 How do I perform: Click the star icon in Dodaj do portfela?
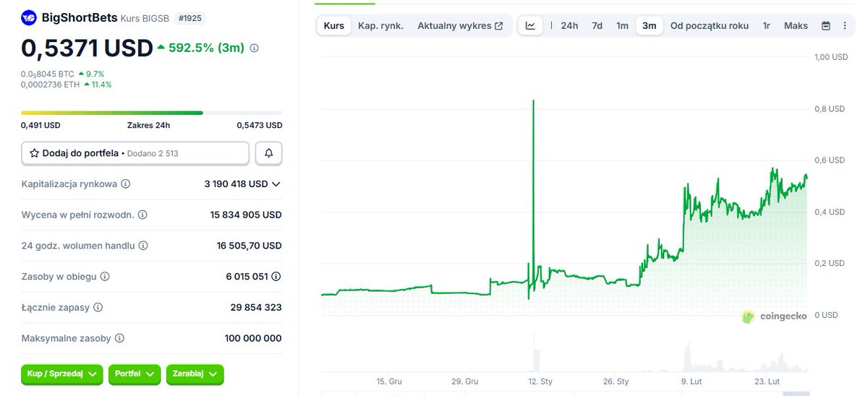click(34, 153)
